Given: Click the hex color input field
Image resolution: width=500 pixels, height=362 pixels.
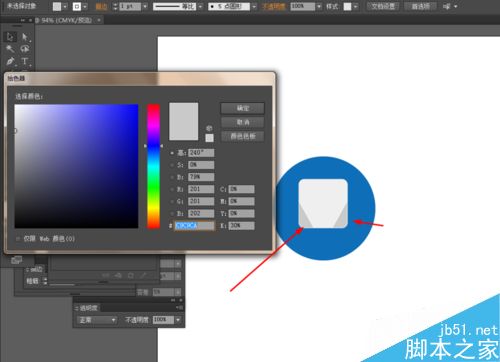Looking at the screenshot, I should tap(195, 226).
